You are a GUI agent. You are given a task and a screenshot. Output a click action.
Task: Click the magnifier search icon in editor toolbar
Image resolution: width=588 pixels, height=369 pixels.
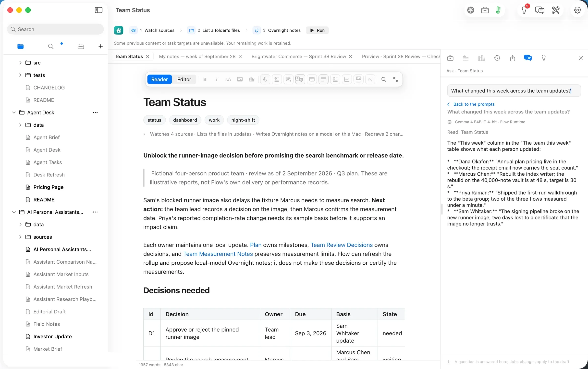click(384, 79)
